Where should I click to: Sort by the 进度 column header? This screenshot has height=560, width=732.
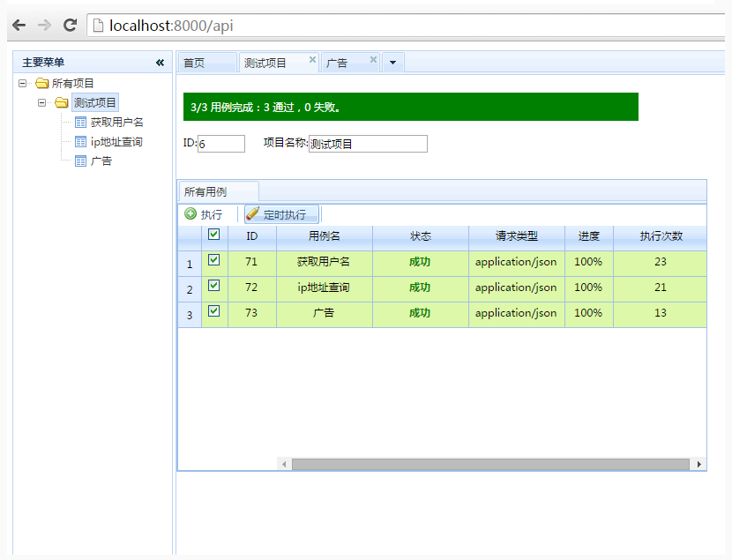click(x=589, y=236)
